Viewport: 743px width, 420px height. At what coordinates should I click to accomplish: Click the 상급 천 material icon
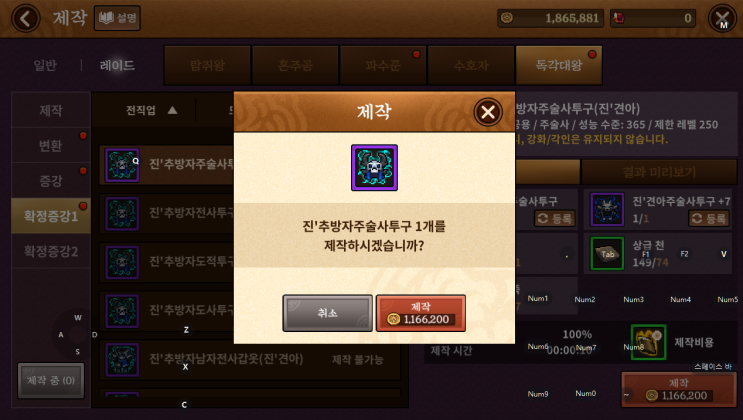607,254
